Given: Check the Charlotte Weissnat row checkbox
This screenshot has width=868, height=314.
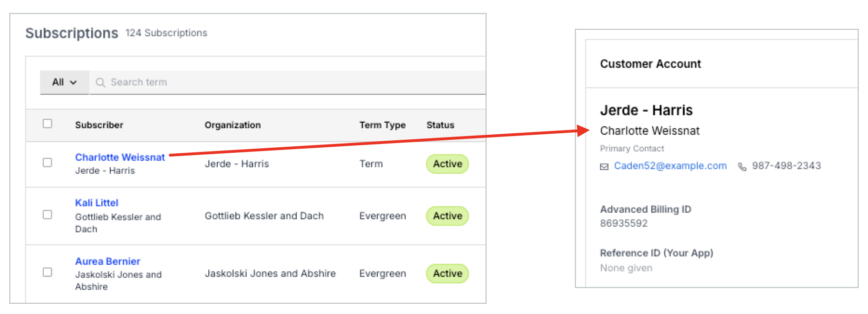Looking at the screenshot, I should pyautogui.click(x=47, y=163).
